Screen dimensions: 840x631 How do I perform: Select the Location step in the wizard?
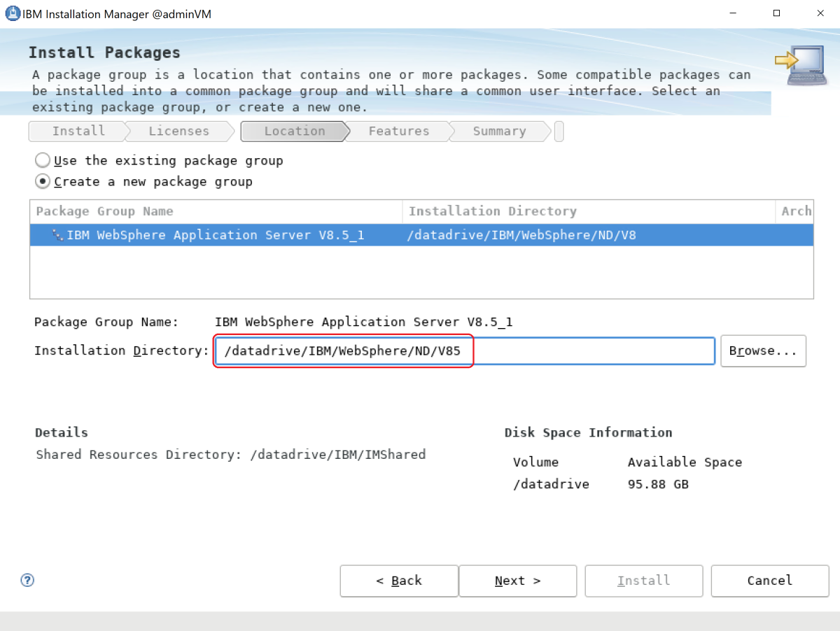pyautogui.click(x=294, y=131)
